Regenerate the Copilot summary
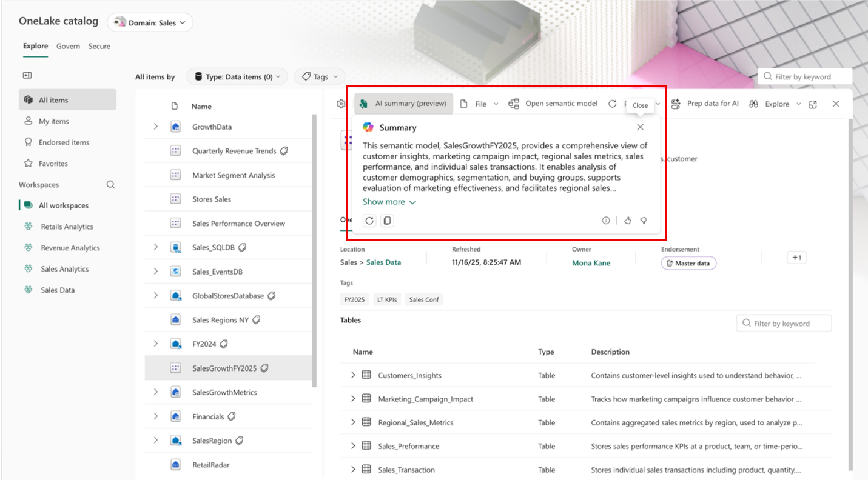 point(369,221)
